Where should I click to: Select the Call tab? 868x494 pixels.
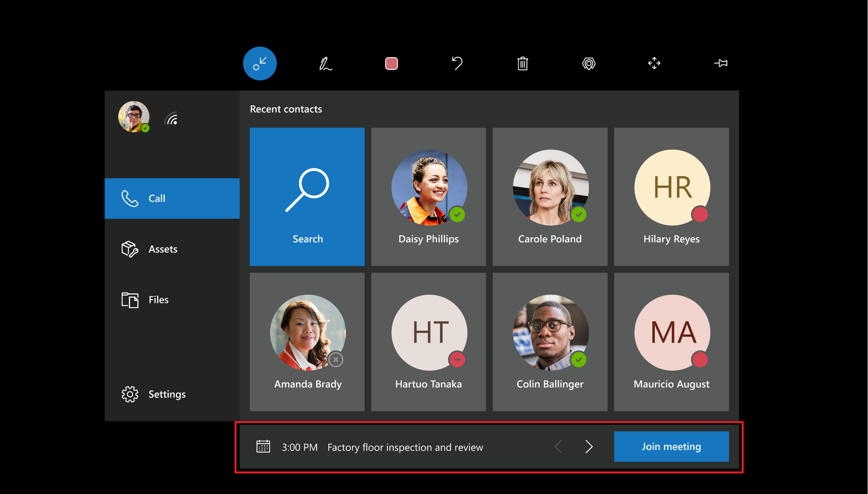pyautogui.click(x=173, y=198)
